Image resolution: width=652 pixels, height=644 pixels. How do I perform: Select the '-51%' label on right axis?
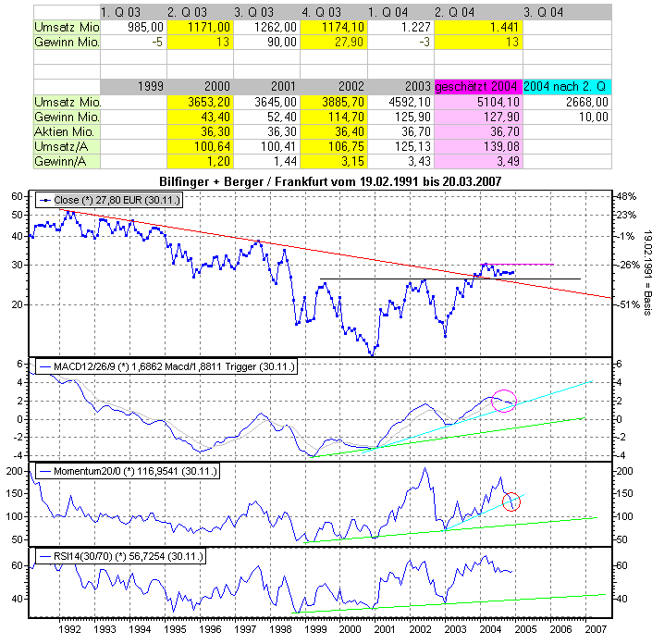click(627, 304)
